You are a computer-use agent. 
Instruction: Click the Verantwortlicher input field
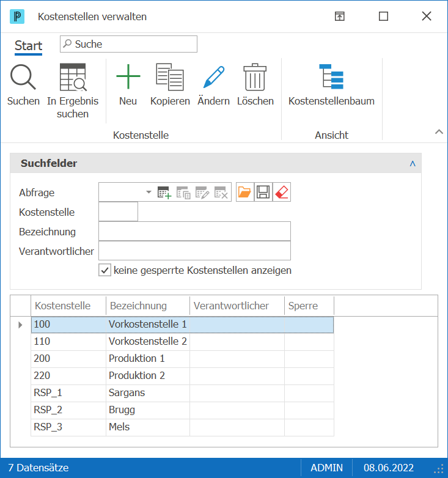[194, 251]
